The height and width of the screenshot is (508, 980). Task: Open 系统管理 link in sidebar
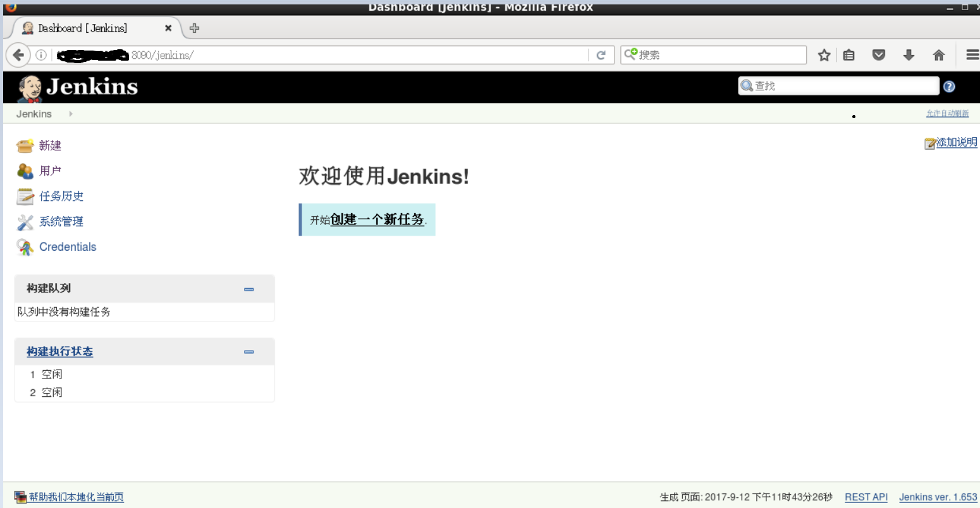point(61,222)
